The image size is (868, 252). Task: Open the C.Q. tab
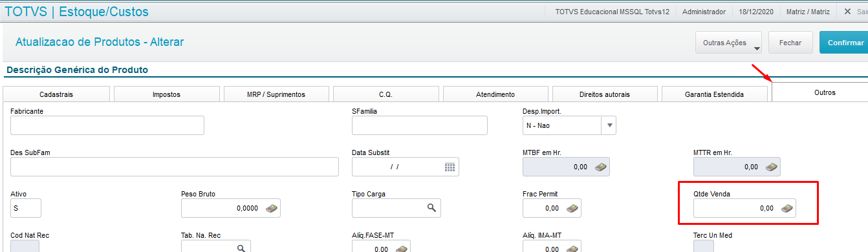pos(385,94)
